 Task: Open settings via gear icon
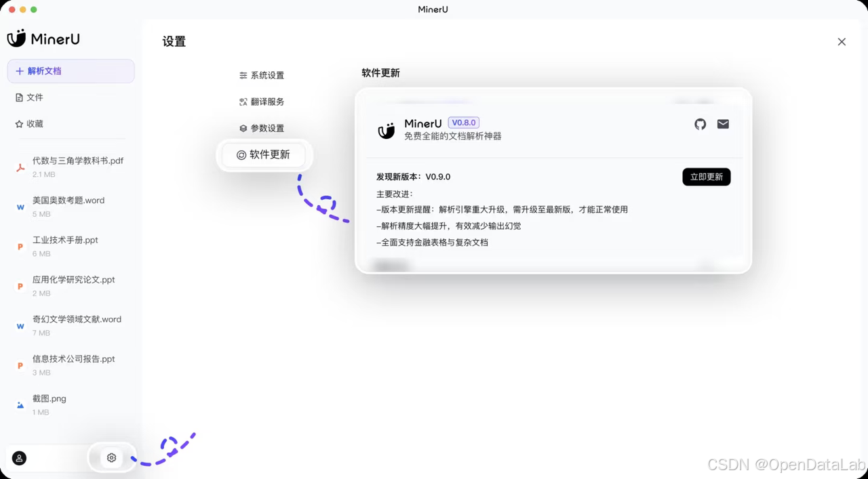pyautogui.click(x=112, y=458)
